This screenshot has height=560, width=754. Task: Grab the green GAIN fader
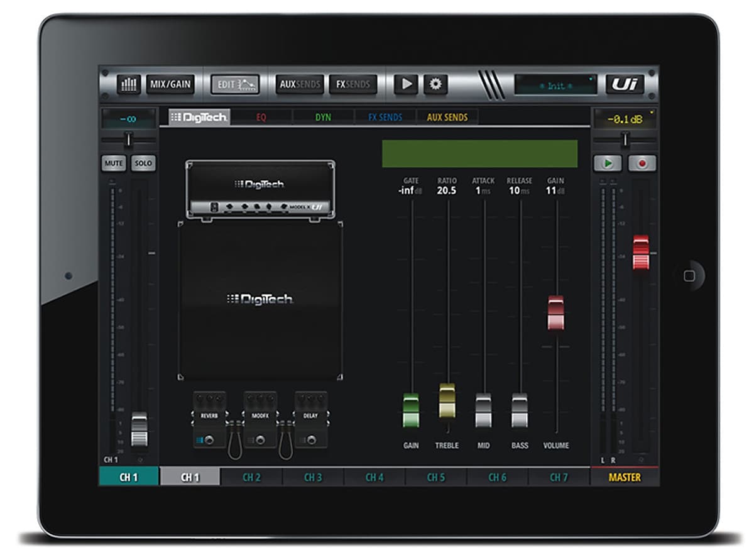point(411,410)
